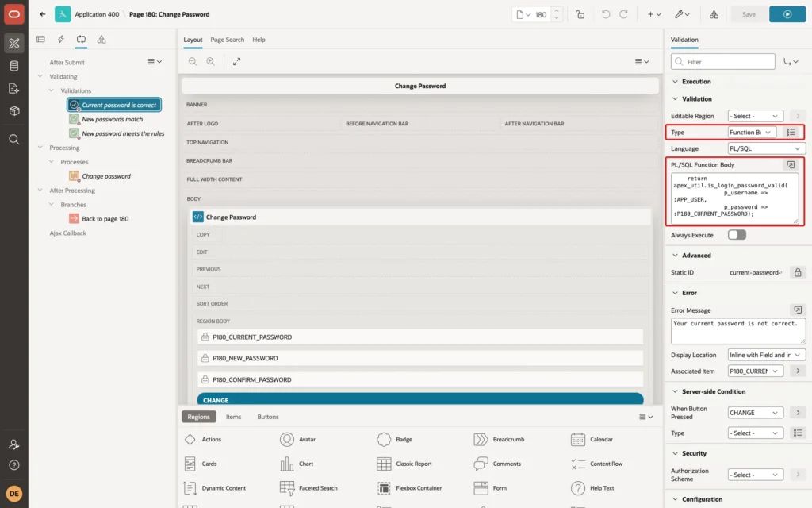Select the Buttons tab in gallery

tap(268, 417)
